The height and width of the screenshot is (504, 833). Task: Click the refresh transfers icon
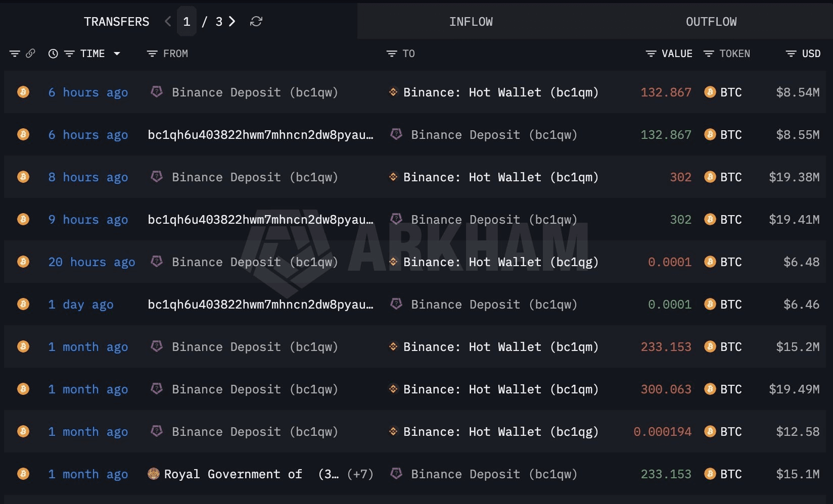pos(256,21)
